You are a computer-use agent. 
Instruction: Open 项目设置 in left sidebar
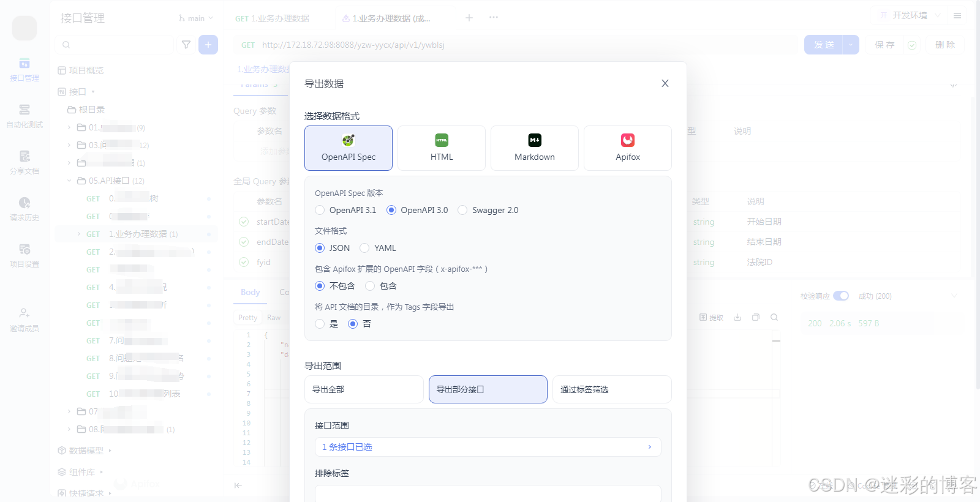[x=24, y=256]
